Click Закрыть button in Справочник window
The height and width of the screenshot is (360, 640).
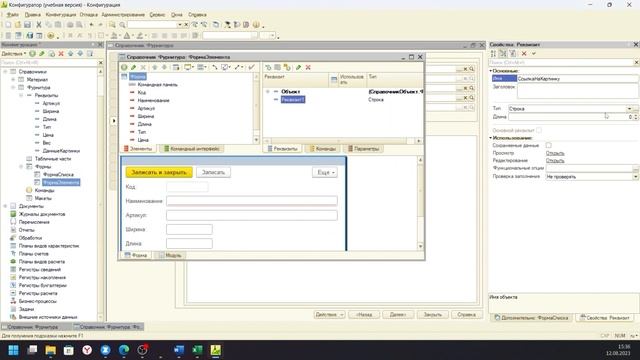click(x=432, y=315)
